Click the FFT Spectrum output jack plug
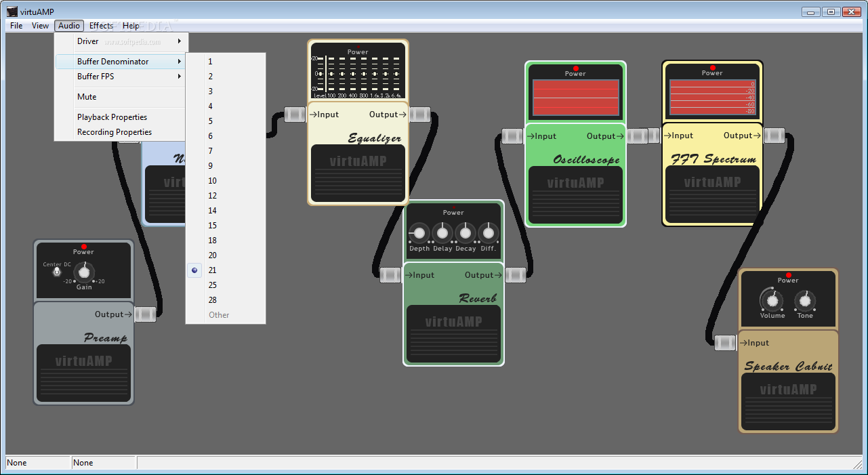868x475 pixels. click(774, 136)
